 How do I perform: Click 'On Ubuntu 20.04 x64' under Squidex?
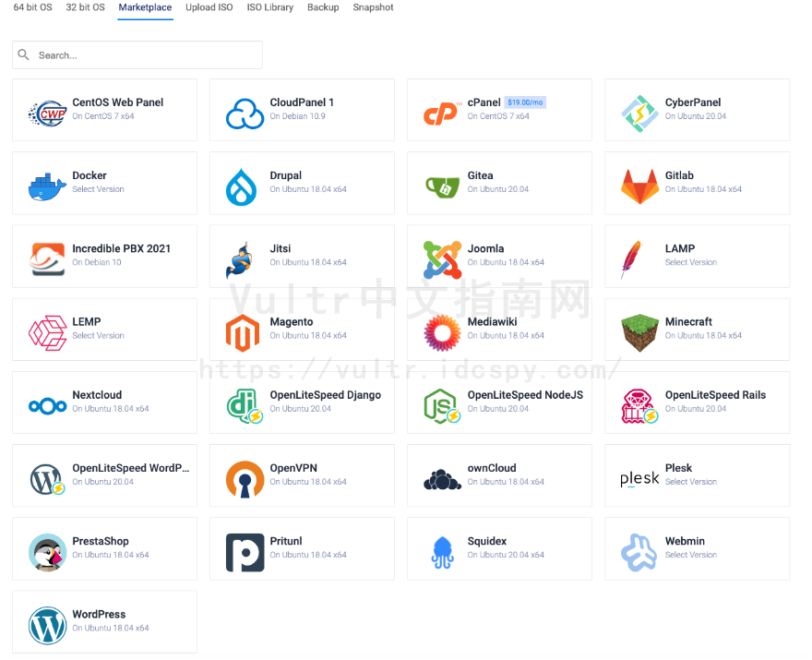click(x=506, y=555)
